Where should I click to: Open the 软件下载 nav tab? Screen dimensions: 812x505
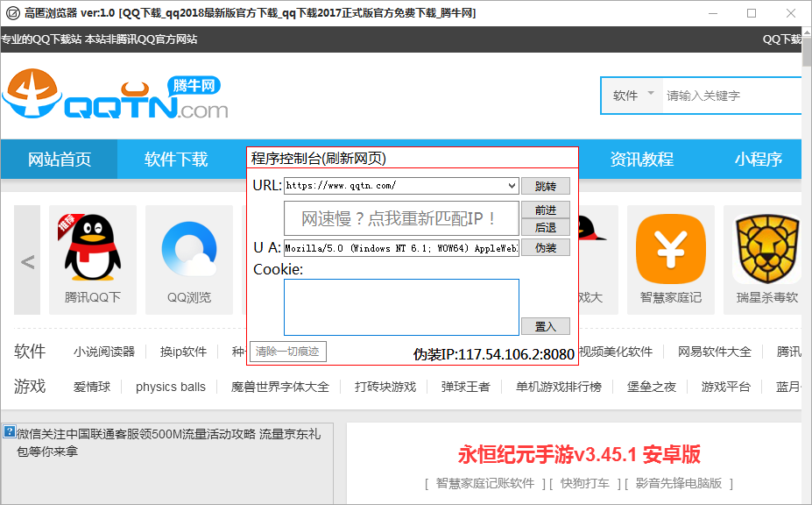coord(176,160)
